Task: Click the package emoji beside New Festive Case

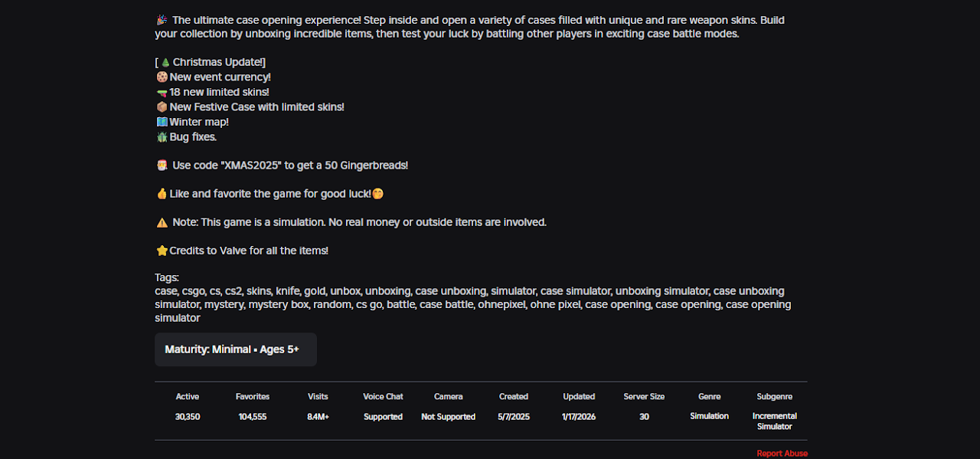Action: 162,107
